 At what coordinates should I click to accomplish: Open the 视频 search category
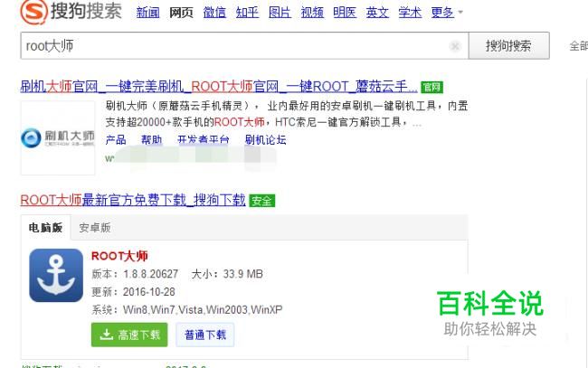click(312, 13)
